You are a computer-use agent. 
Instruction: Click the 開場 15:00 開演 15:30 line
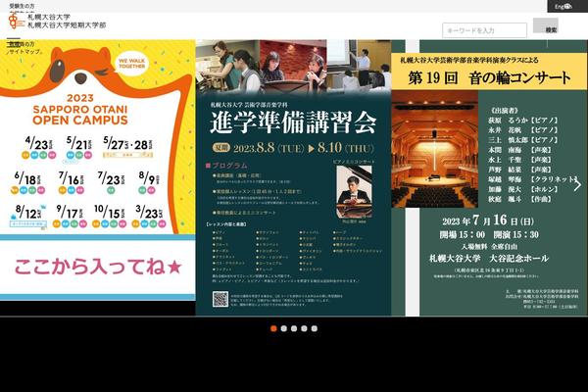489,235
